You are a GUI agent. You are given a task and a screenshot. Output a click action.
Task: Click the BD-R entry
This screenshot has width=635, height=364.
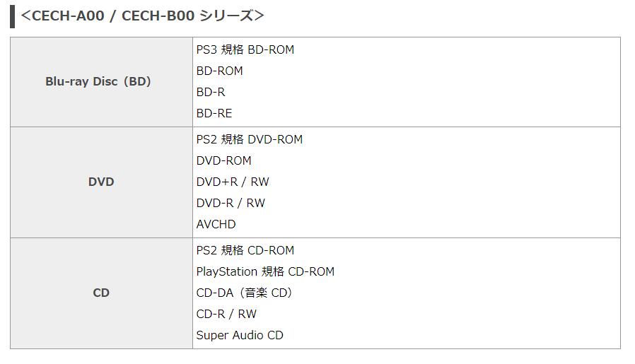[x=211, y=92]
